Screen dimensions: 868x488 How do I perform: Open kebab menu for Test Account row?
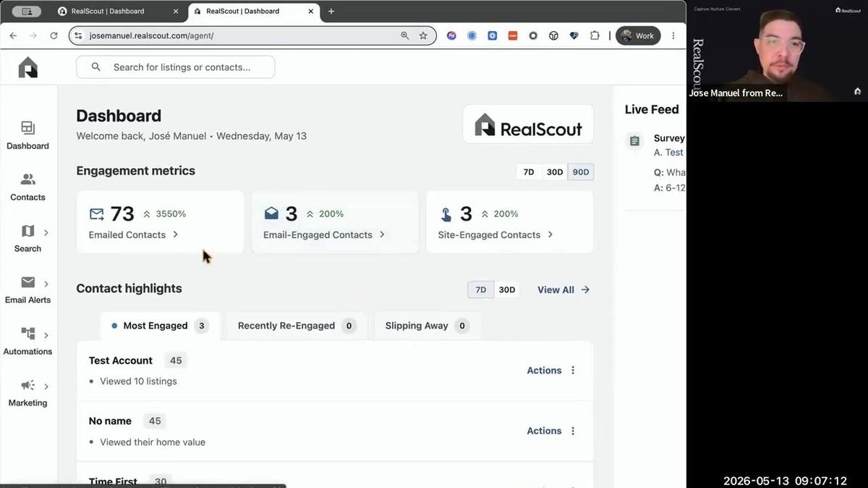tap(573, 370)
